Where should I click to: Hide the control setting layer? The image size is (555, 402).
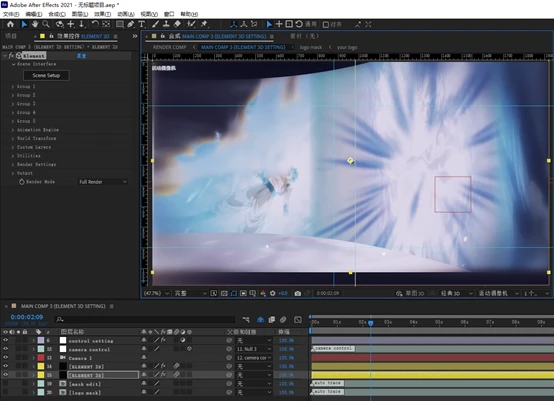click(6, 340)
